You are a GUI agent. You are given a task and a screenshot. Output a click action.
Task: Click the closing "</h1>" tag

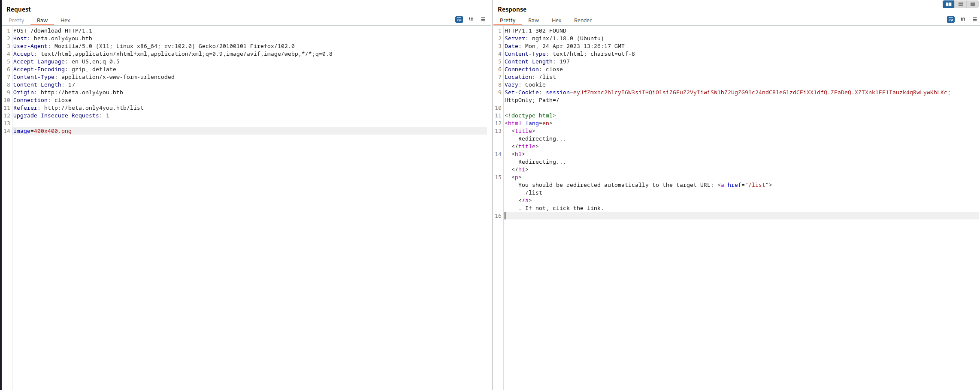520,170
